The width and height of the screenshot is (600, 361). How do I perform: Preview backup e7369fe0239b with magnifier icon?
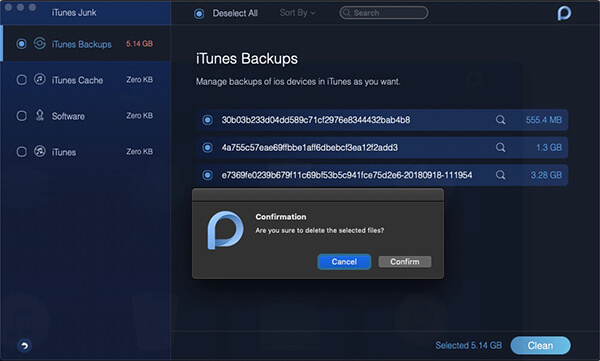500,175
